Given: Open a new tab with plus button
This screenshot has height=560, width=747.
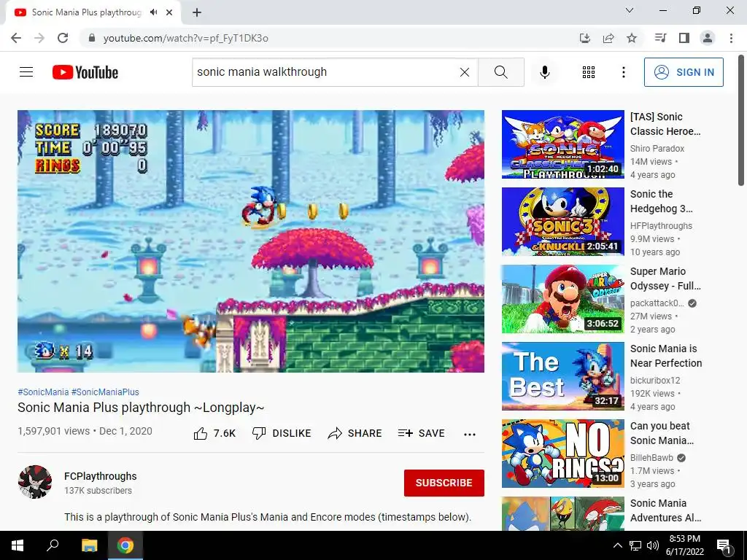Looking at the screenshot, I should (x=197, y=12).
